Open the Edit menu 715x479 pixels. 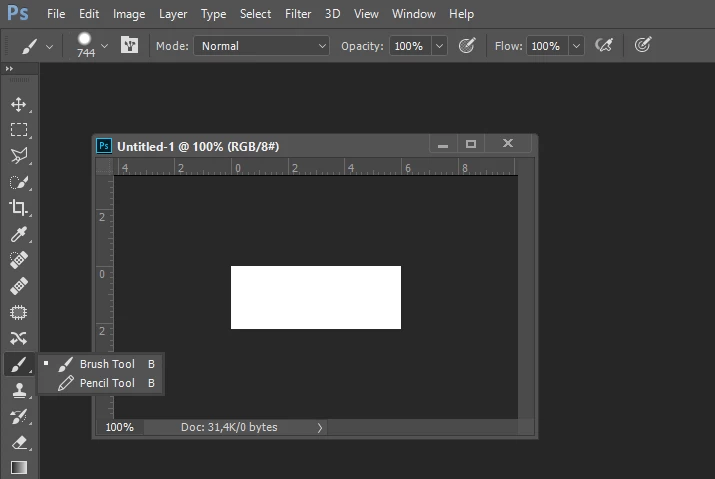tap(89, 14)
